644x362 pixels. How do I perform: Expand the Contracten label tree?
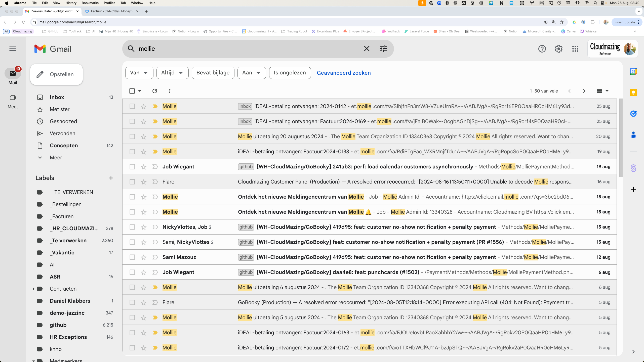(x=33, y=289)
